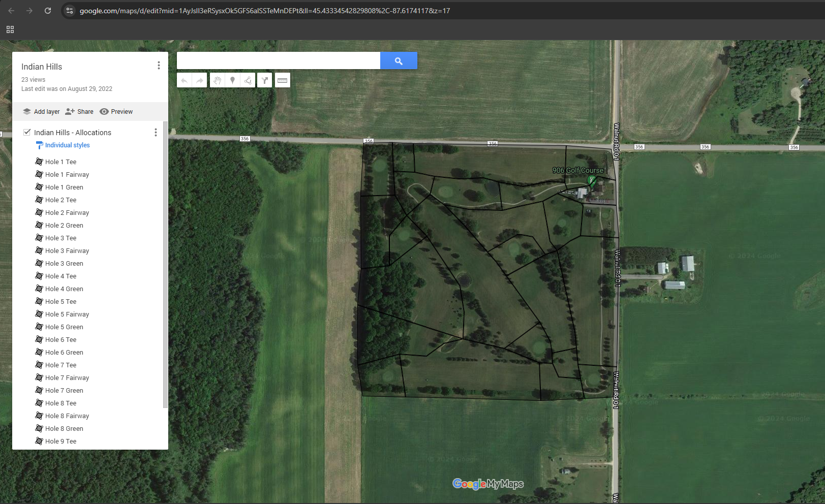Click the undo arrow in map toolbar
The width and height of the screenshot is (825, 504).
point(185,80)
